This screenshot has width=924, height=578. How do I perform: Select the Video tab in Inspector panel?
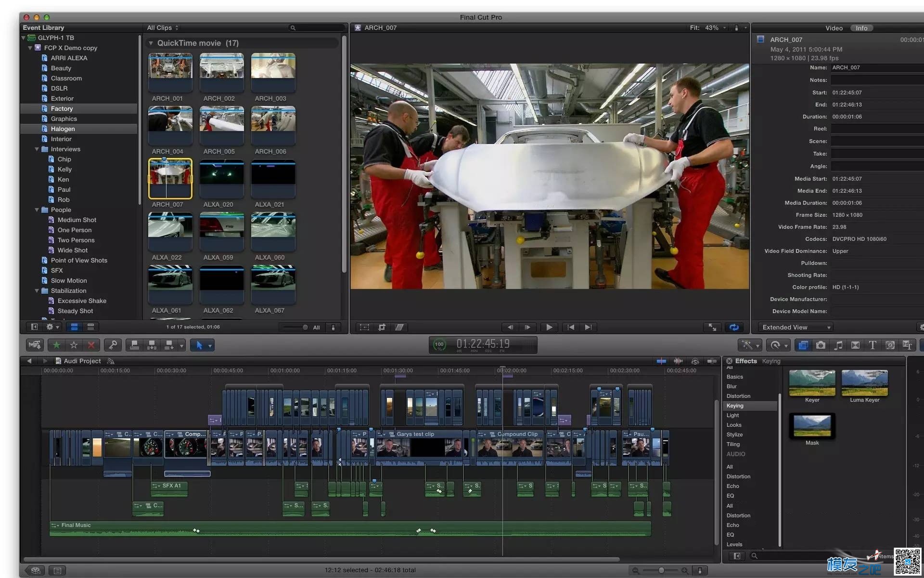(x=833, y=27)
